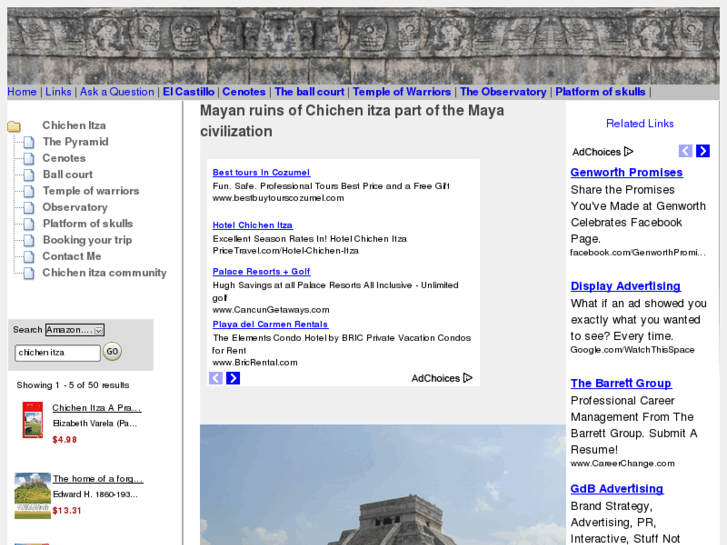Click the page icon beside Observatory
The image size is (727, 545).
(29, 208)
